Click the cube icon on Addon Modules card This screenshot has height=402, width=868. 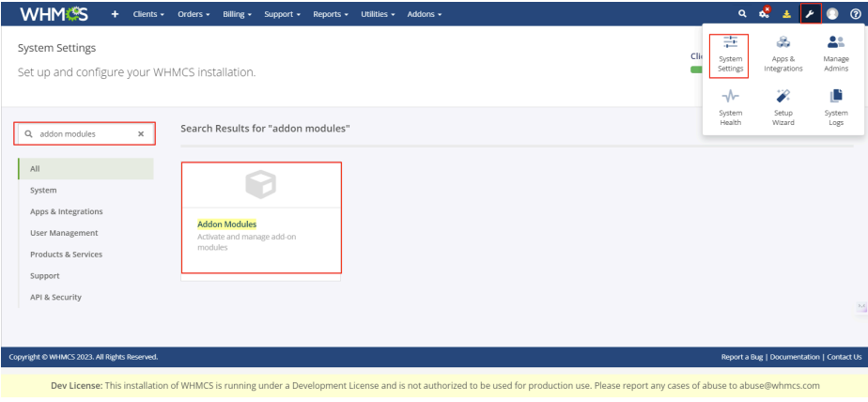click(x=261, y=185)
